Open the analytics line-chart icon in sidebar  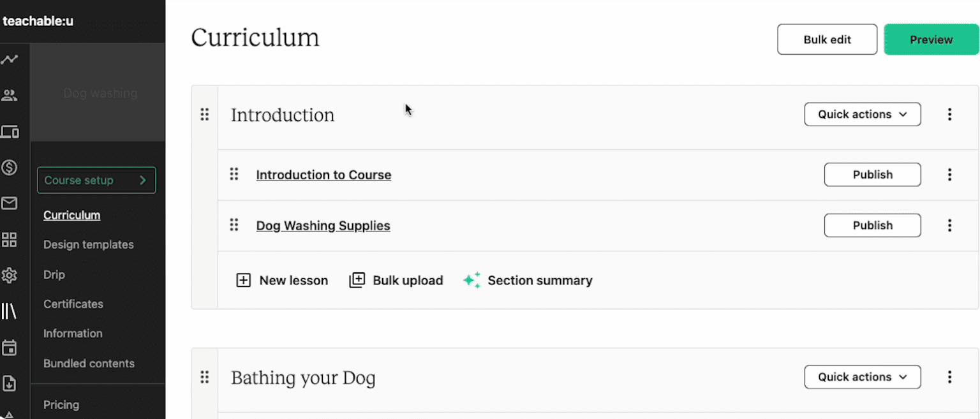point(10,59)
